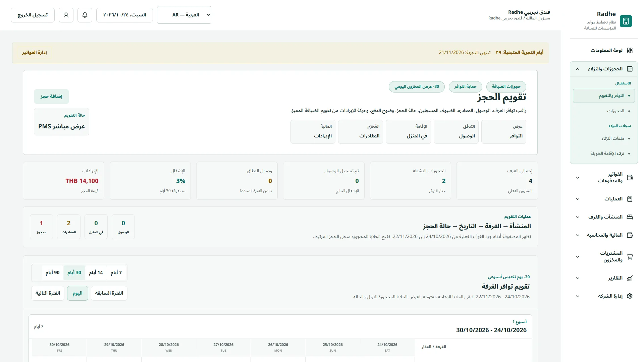Expand الفواتير والمدفوعات chevron
This screenshot has height=362, width=644.
[x=578, y=178]
